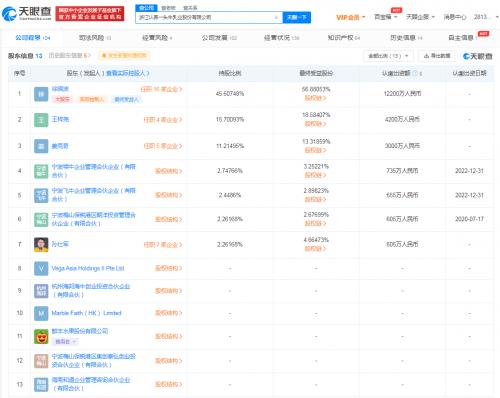Viewport: 500px width, 398px height.
Task: Click the 2020-07-17 date in row 6
Action: [x=469, y=219]
